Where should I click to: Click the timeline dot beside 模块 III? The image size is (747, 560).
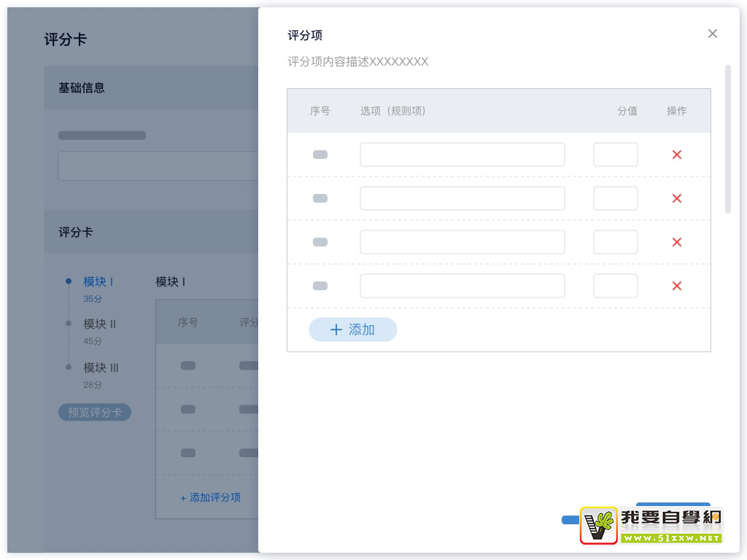[68, 367]
